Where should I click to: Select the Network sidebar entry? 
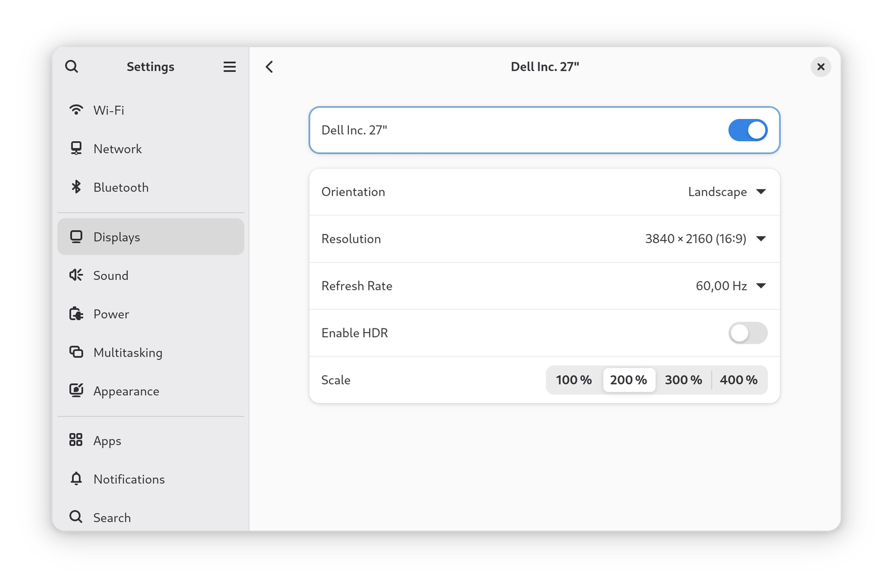coord(117,149)
